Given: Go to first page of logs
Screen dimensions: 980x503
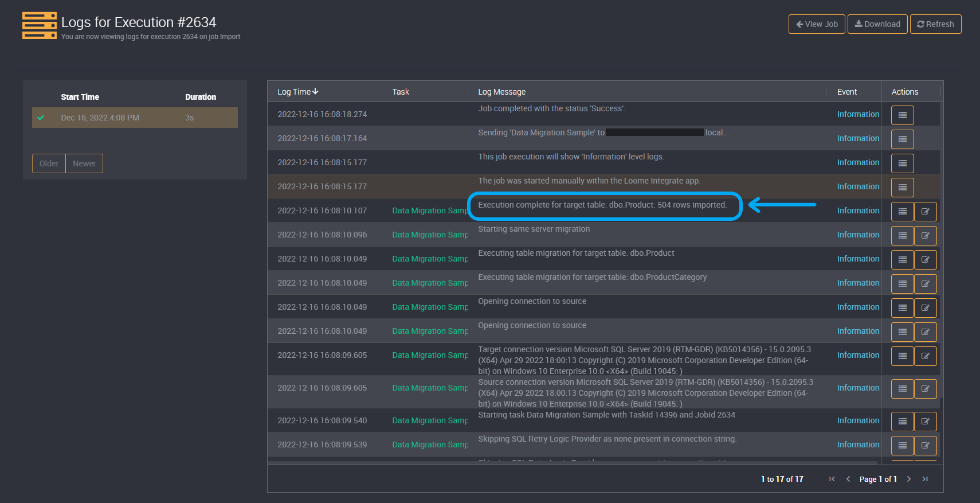Looking at the screenshot, I should pyautogui.click(x=832, y=479).
